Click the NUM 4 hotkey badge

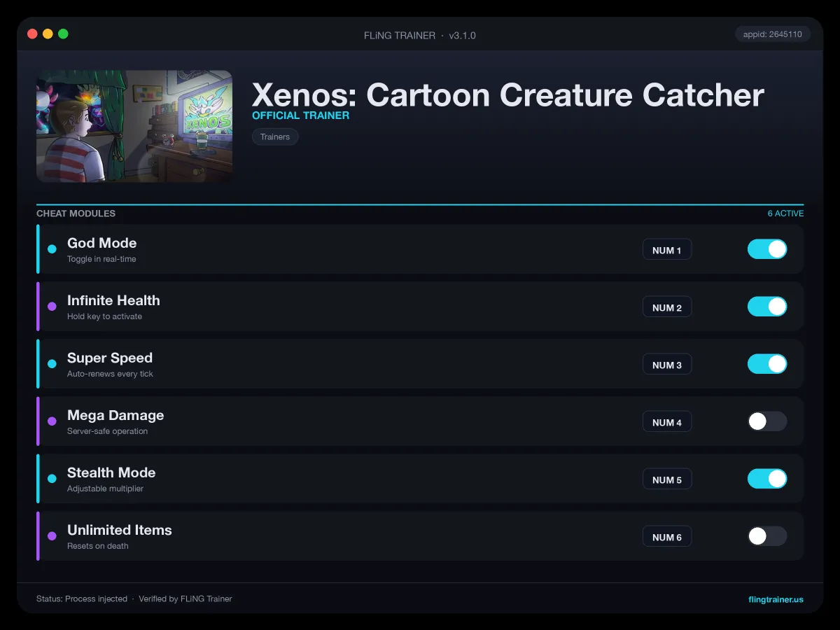(667, 422)
